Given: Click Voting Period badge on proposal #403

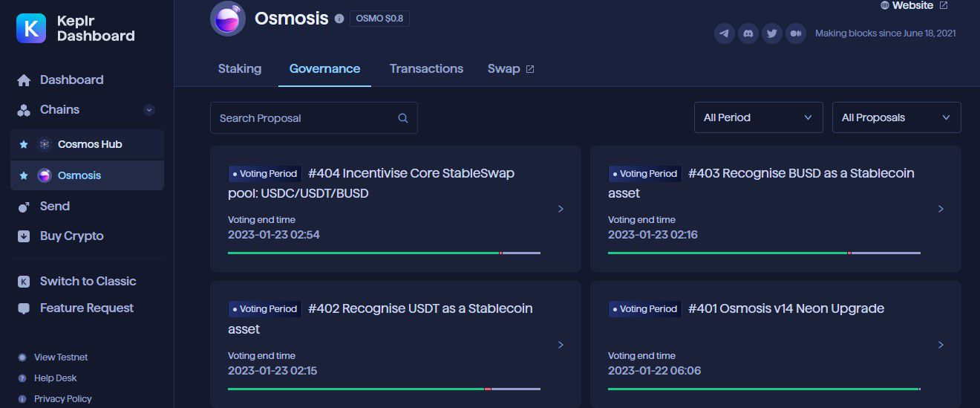Looking at the screenshot, I should pos(644,173).
